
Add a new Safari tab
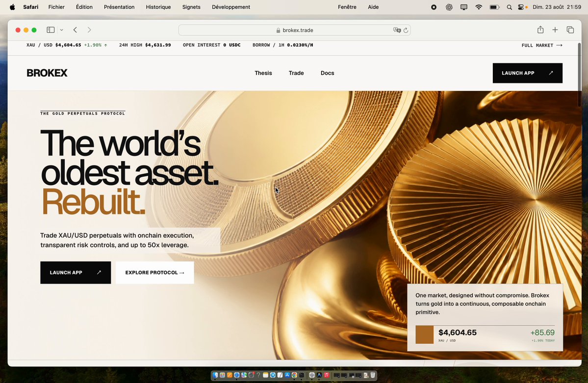555,29
